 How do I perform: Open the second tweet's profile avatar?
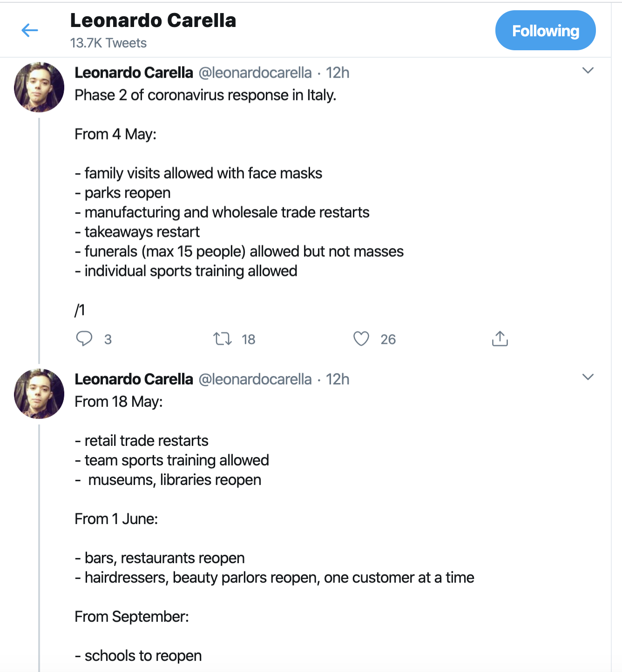click(x=39, y=394)
